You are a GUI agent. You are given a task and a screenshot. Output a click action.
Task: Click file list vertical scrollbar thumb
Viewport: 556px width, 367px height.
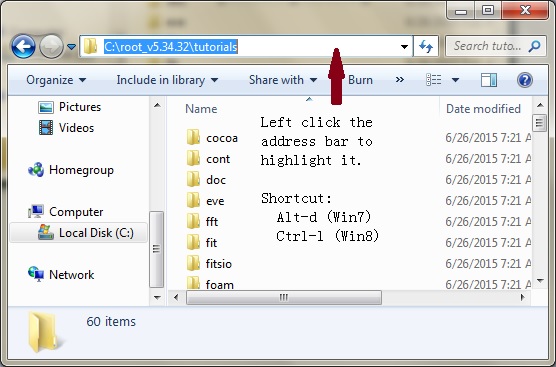tap(539, 123)
